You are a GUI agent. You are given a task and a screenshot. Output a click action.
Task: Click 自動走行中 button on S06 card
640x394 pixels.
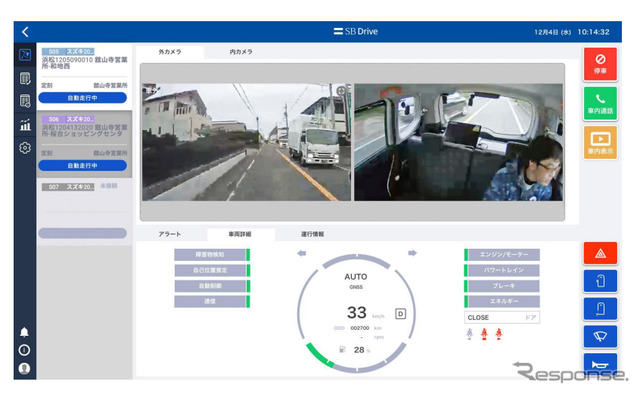point(82,166)
